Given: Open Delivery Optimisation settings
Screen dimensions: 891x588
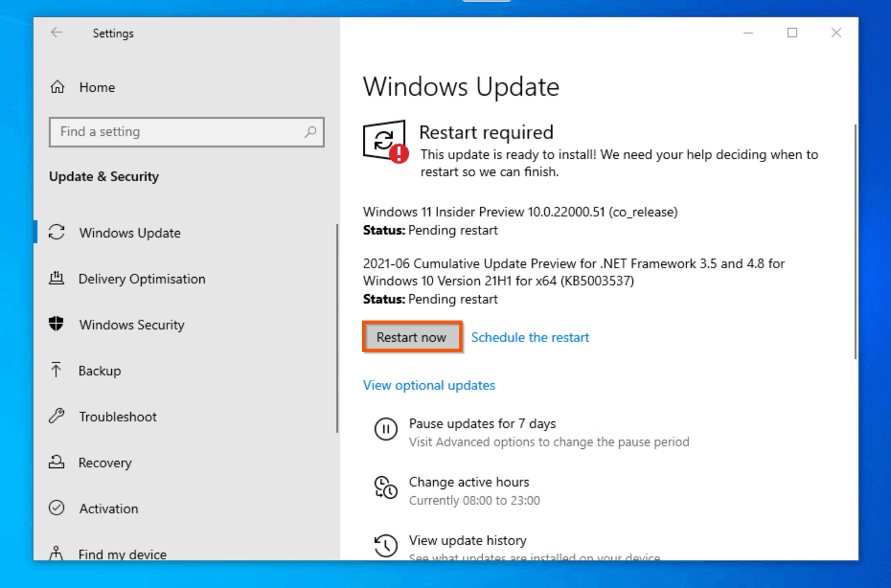Looking at the screenshot, I should 142,279.
